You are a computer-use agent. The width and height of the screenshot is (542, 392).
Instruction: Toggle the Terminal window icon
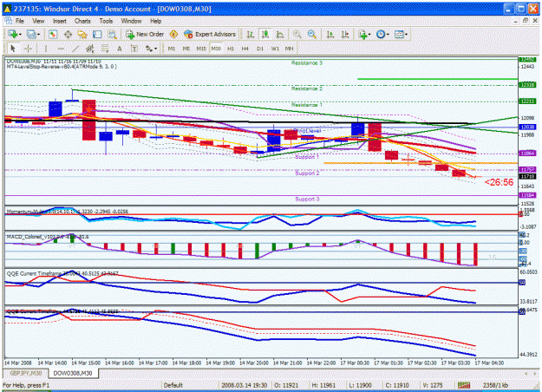point(97,34)
